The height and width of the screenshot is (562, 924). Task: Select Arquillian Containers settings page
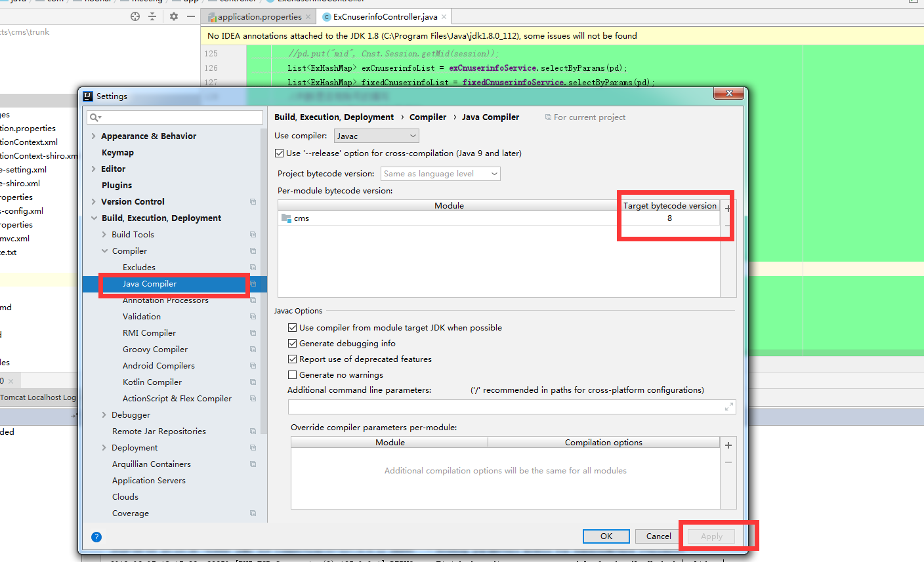[152, 464]
